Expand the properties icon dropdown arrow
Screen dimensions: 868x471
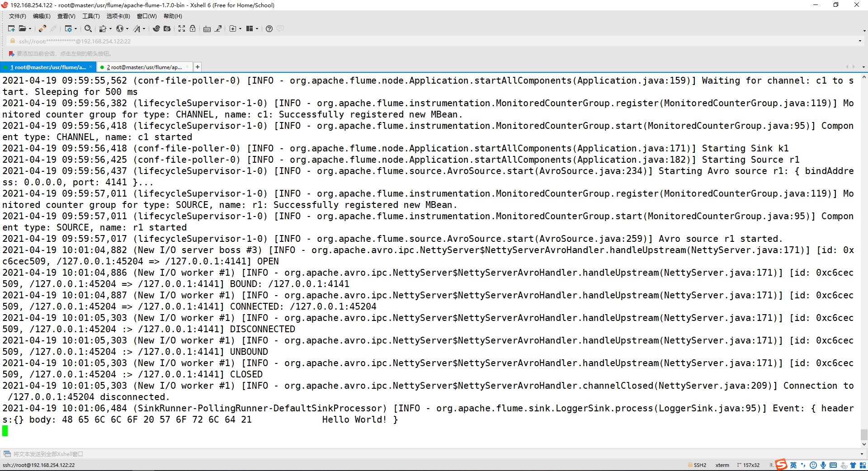76,28
